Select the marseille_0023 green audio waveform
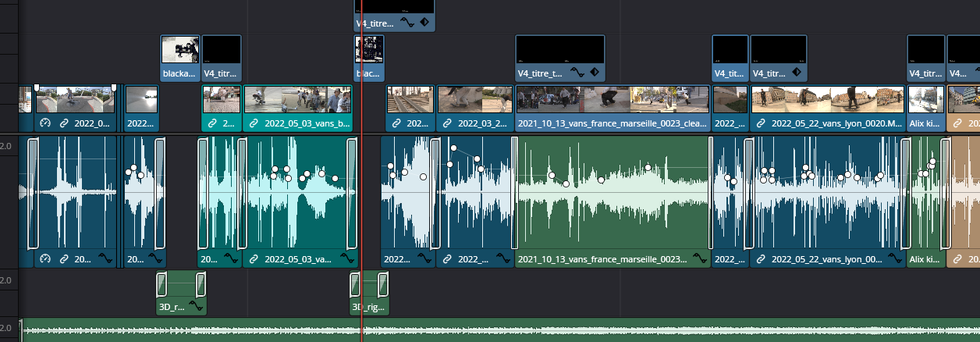The height and width of the screenshot is (342, 980). 612,193
